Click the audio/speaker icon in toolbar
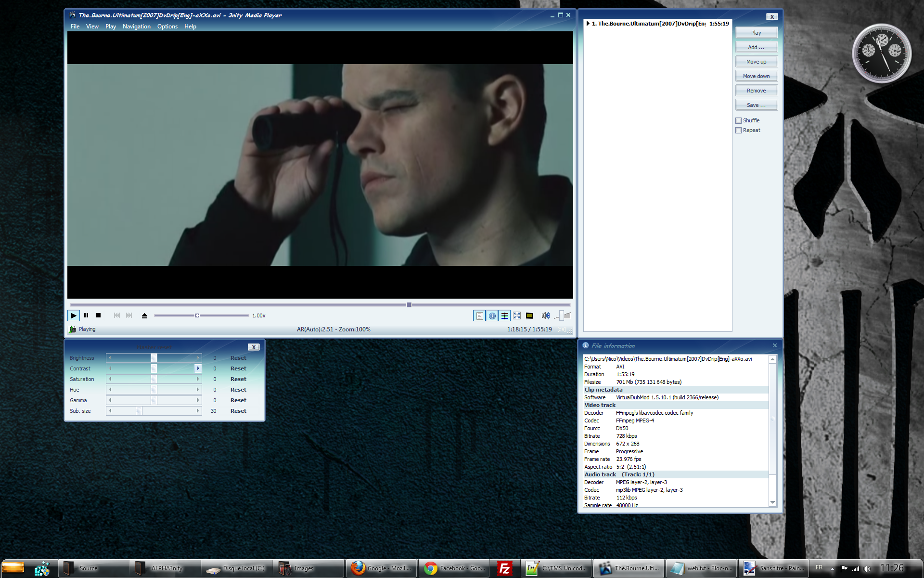This screenshot has height=578, width=924. click(x=545, y=315)
